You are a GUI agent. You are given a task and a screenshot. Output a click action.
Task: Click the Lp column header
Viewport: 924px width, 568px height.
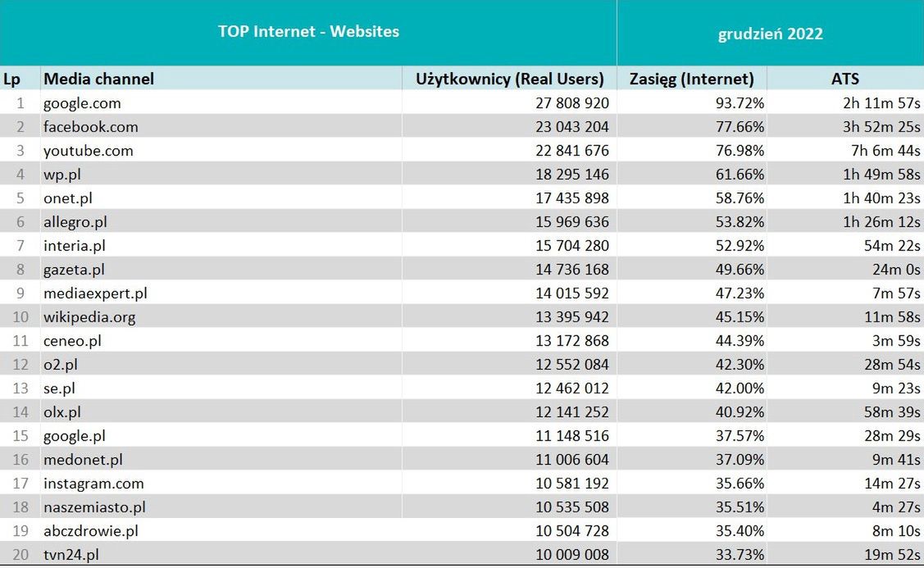click(x=11, y=79)
